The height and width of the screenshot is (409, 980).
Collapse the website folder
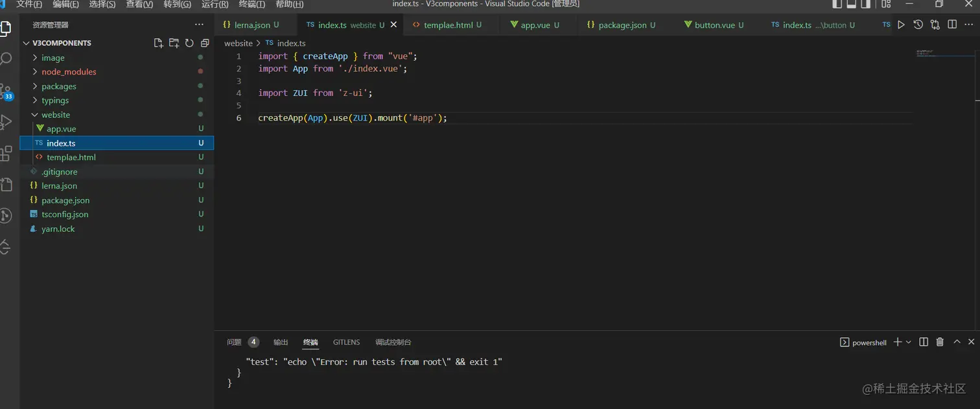(x=34, y=115)
